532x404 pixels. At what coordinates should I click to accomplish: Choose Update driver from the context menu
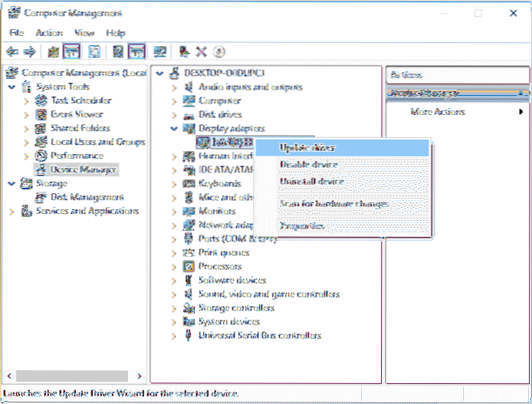tap(307, 148)
